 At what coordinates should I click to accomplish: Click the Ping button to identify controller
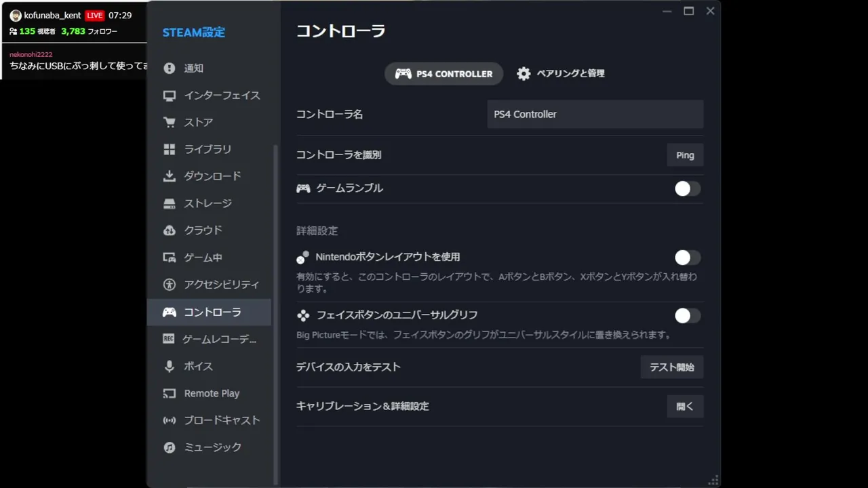click(x=685, y=155)
